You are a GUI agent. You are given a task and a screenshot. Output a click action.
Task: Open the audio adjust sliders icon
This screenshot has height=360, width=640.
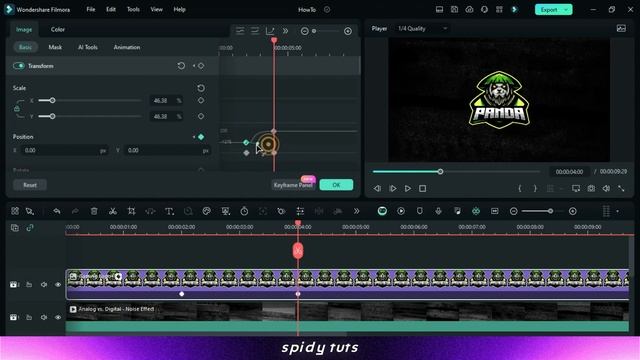(x=300, y=211)
